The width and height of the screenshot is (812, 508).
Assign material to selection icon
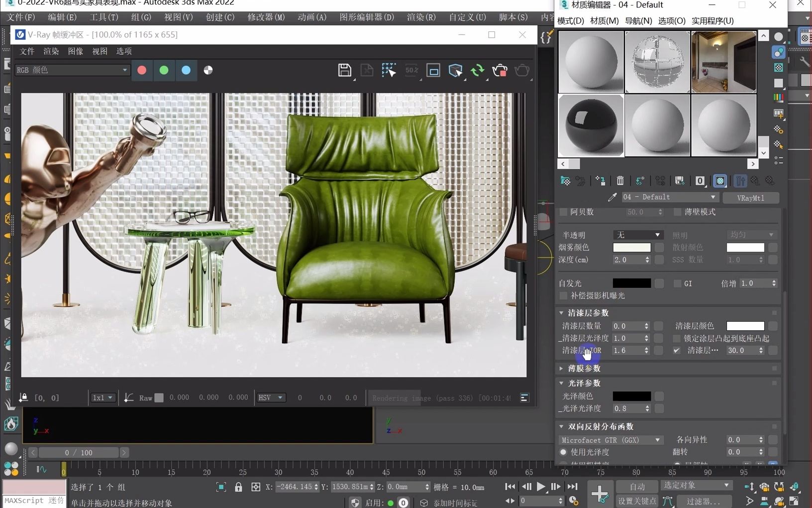[600, 181]
